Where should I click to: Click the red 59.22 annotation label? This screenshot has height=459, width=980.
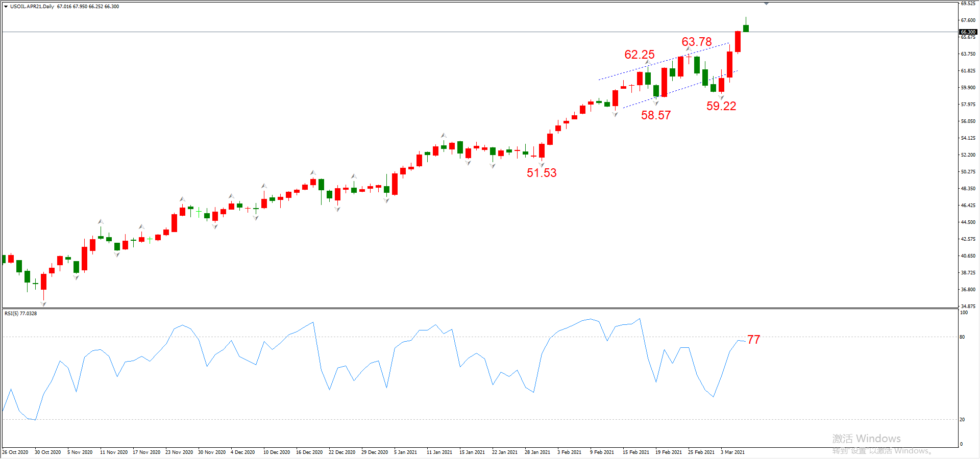point(721,106)
